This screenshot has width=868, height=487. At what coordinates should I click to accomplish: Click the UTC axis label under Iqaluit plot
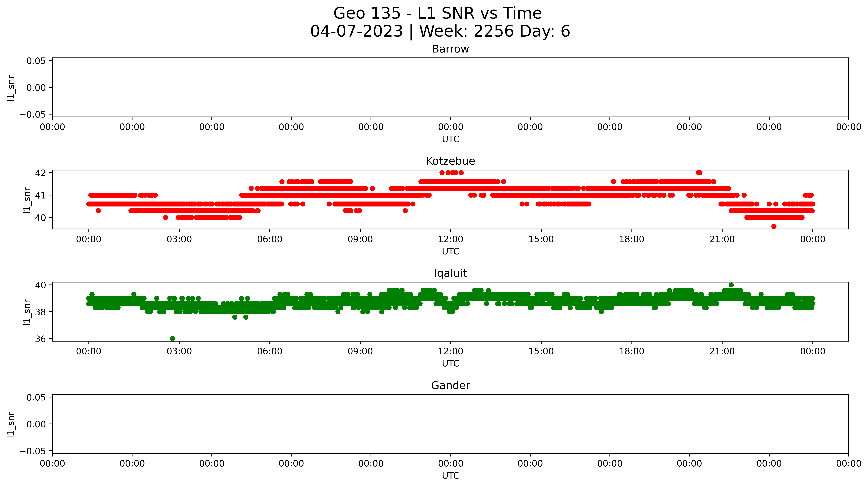pos(451,364)
